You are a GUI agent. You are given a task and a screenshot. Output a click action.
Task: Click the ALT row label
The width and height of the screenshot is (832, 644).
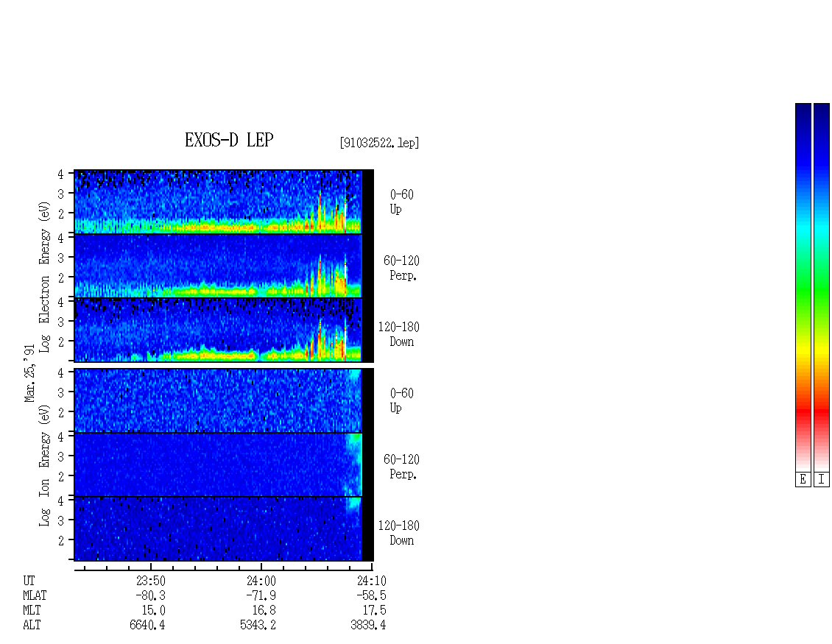tap(32, 626)
